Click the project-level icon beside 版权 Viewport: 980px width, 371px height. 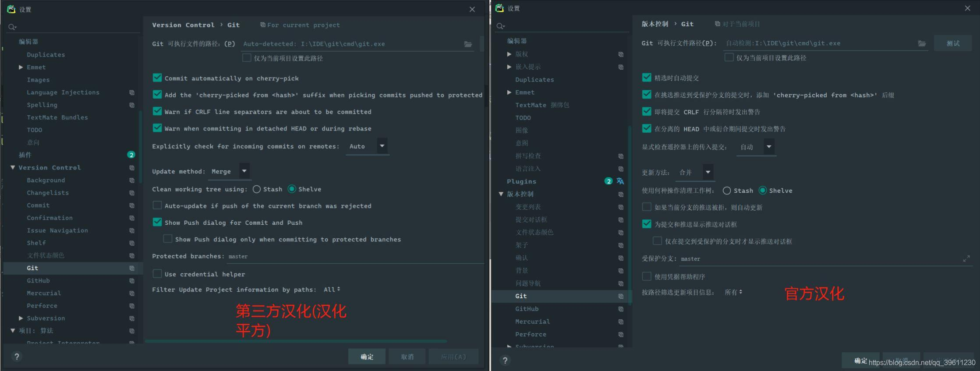(x=621, y=54)
